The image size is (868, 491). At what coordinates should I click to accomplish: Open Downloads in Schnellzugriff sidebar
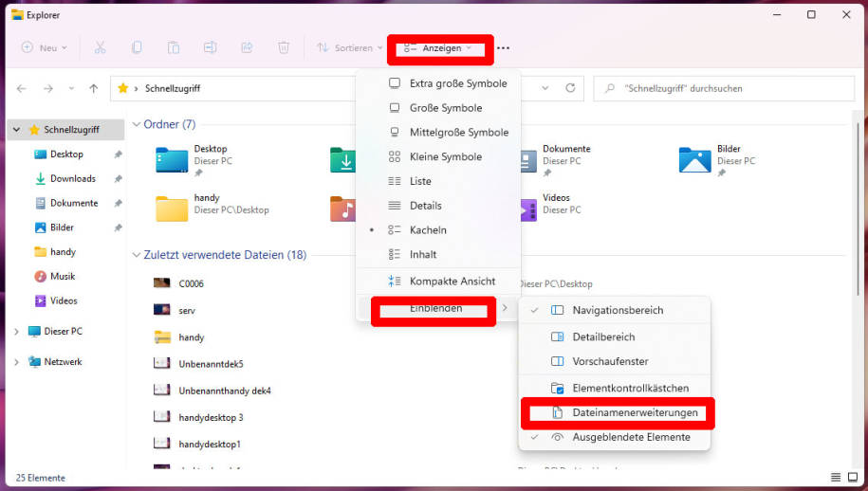[x=72, y=179]
